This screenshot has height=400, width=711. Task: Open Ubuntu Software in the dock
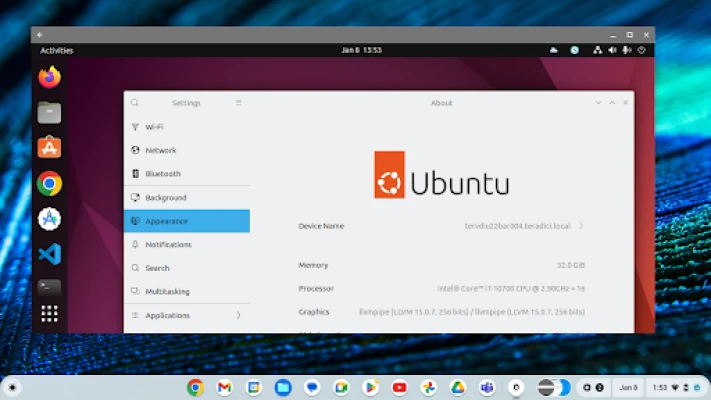pos(49,148)
